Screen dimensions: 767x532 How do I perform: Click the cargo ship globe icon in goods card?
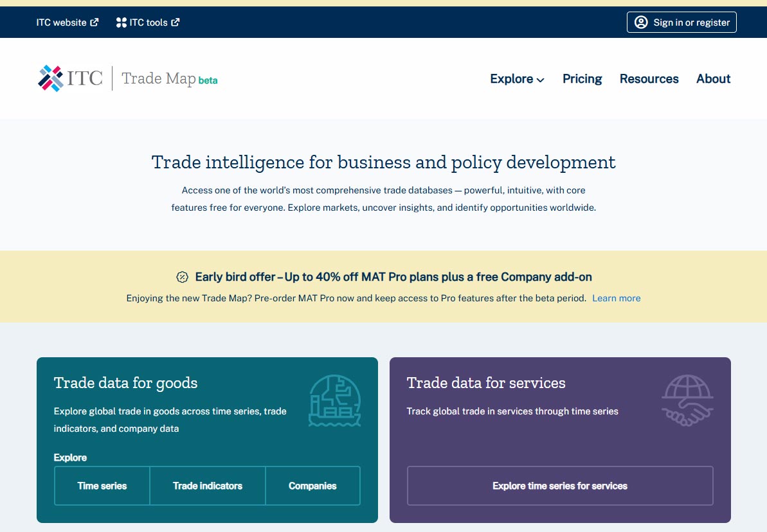point(334,400)
